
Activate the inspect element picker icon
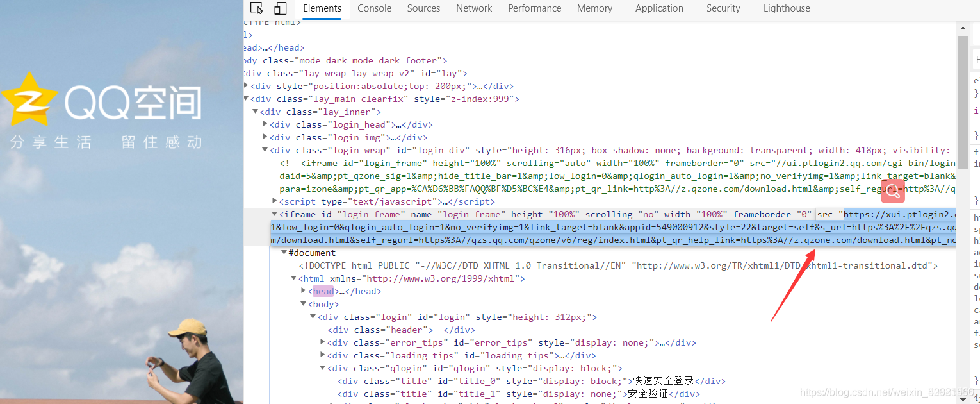[x=257, y=8]
